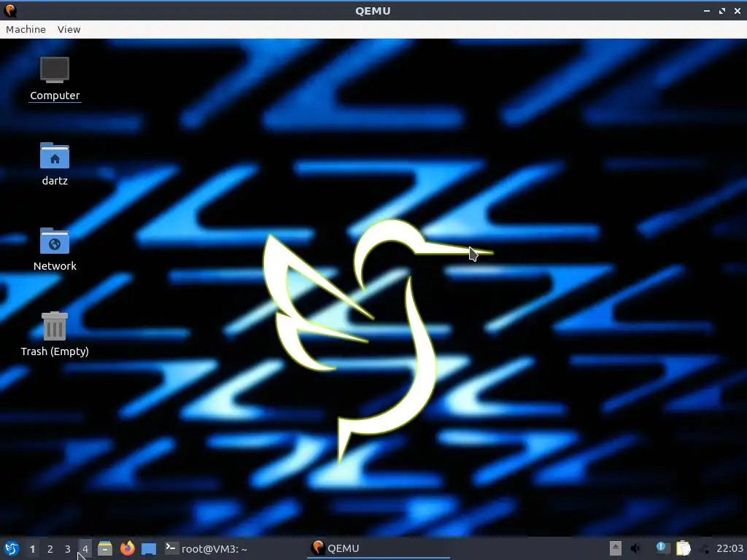Open the Machine menu

26,29
